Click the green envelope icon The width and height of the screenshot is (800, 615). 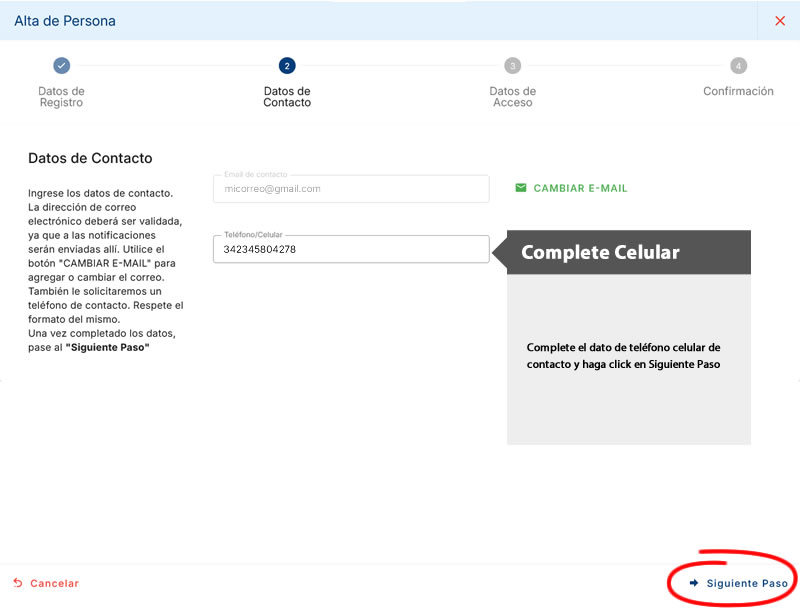pos(520,188)
